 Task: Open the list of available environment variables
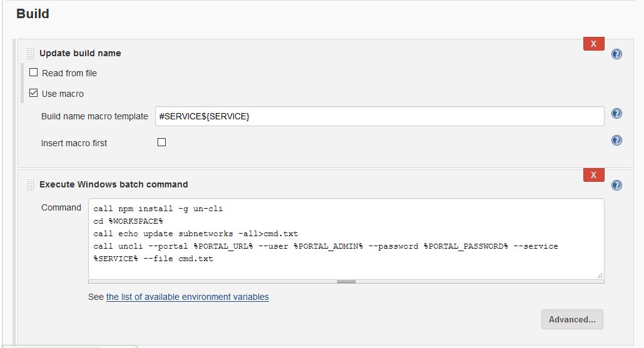[x=187, y=297]
